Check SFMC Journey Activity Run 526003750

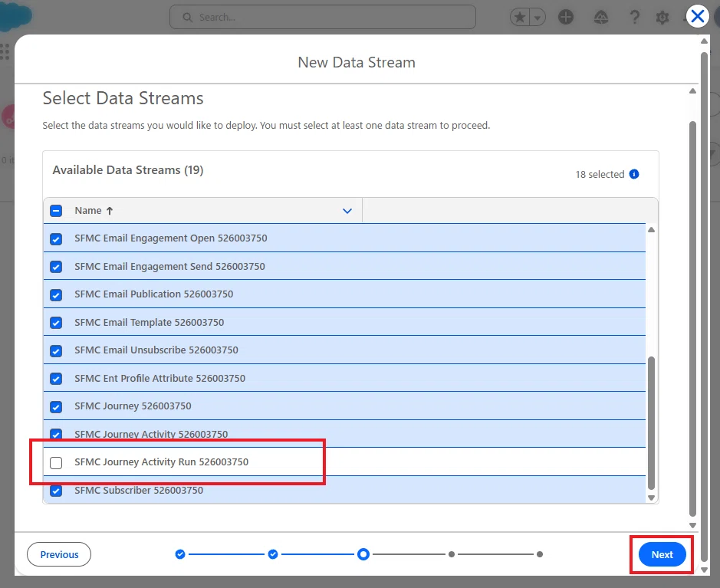[x=56, y=463]
